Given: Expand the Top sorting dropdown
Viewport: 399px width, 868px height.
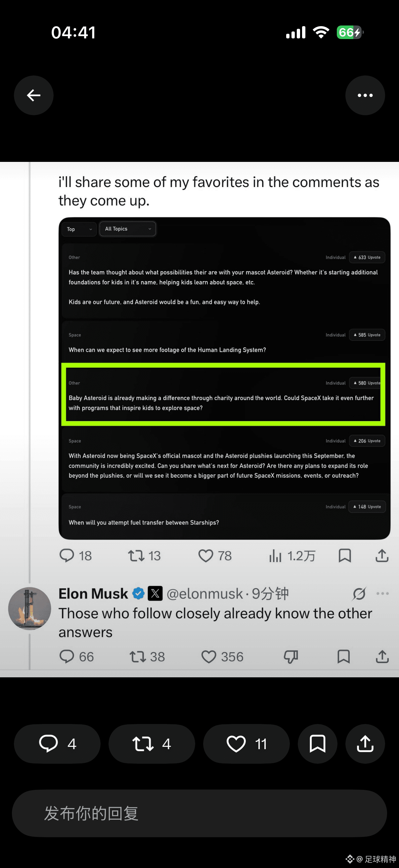Looking at the screenshot, I should (79, 229).
